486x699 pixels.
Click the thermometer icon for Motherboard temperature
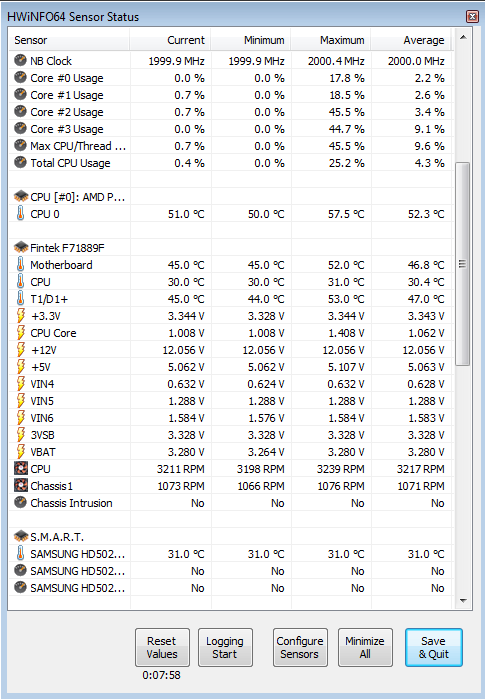coord(21,265)
